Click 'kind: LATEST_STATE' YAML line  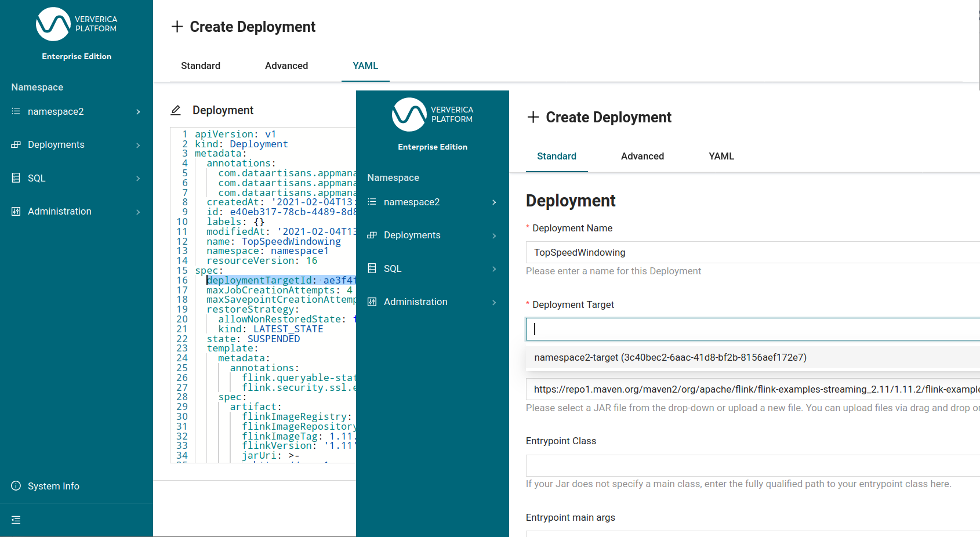(271, 329)
